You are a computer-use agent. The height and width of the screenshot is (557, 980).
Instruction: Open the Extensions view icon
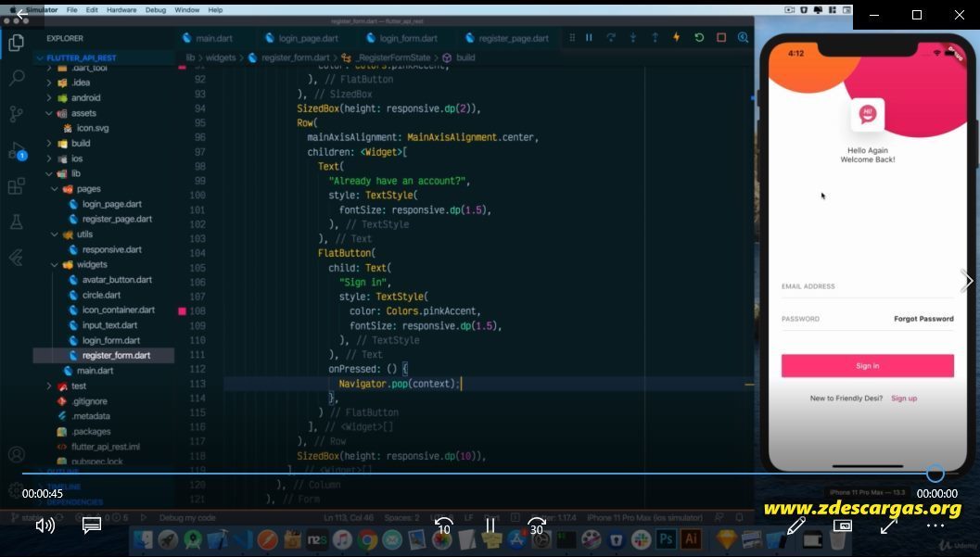17,186
